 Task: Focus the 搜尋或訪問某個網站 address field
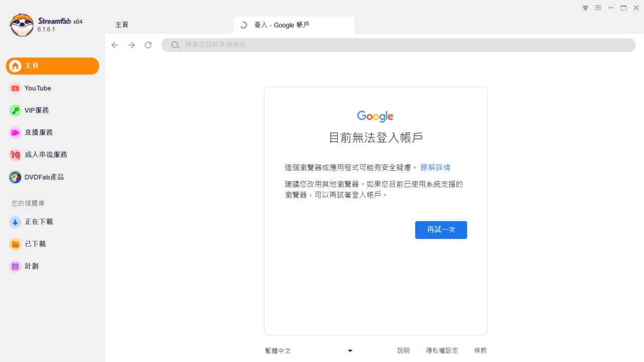[x=398, y=45]
